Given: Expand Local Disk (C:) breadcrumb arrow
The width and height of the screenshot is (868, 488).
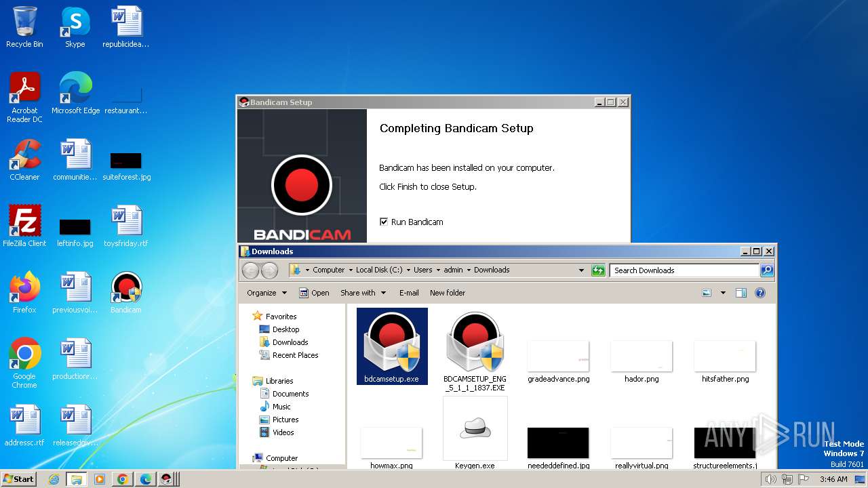Looking at the screenshot, I should pyautogui.click(x=408, y=270).
